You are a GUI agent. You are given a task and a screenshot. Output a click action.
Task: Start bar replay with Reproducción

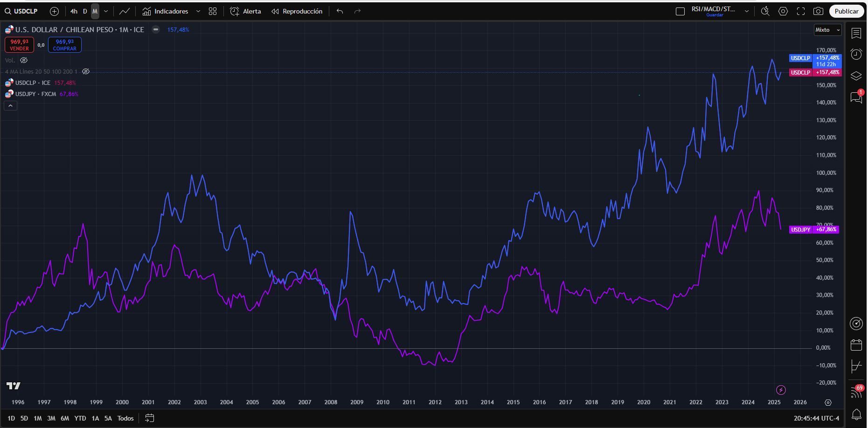pos(297,11)
